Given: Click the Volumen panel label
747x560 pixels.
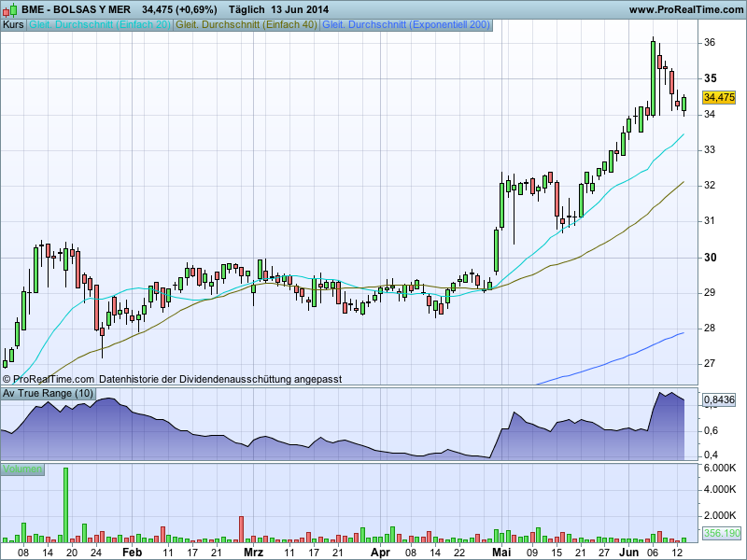Looking at the screenshot, I should click(x=22, y=469).
